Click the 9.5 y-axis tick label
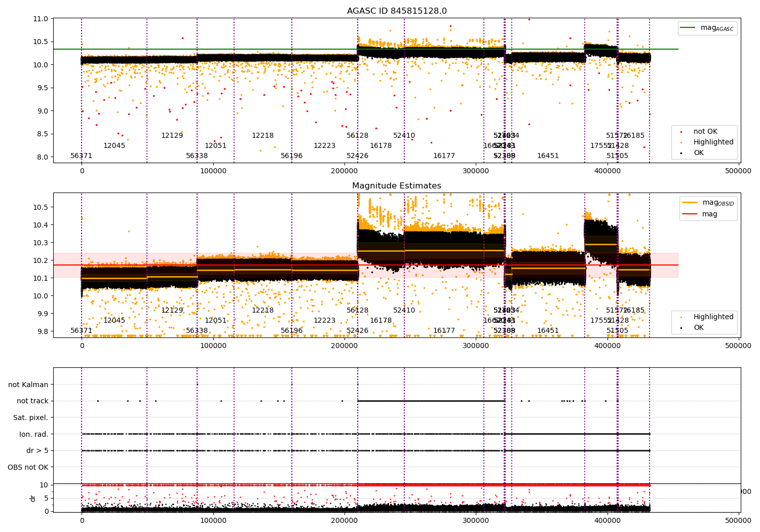Viewport: 760px width, 532px height. coord(43,88)
